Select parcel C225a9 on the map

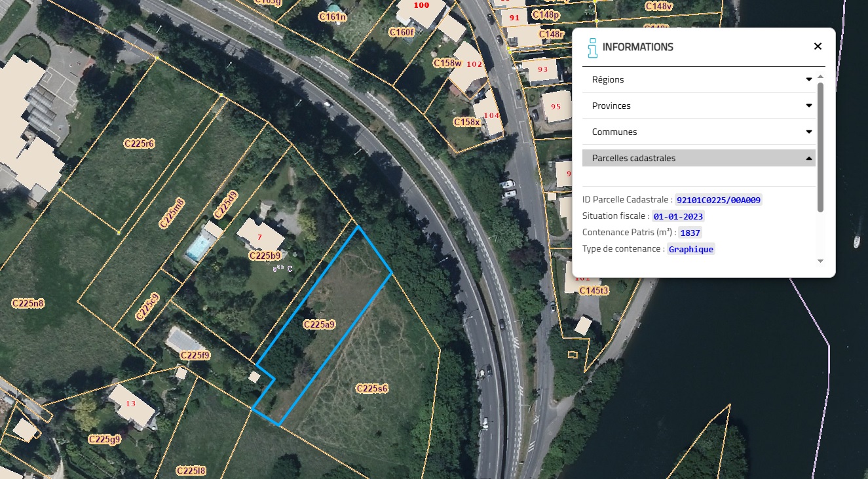pyautogui.click(x=319, y=324)
